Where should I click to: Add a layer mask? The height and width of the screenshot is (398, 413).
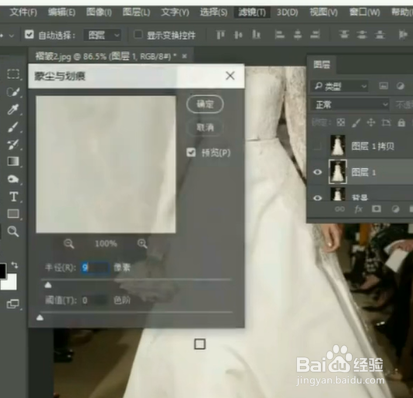point(376,209)
